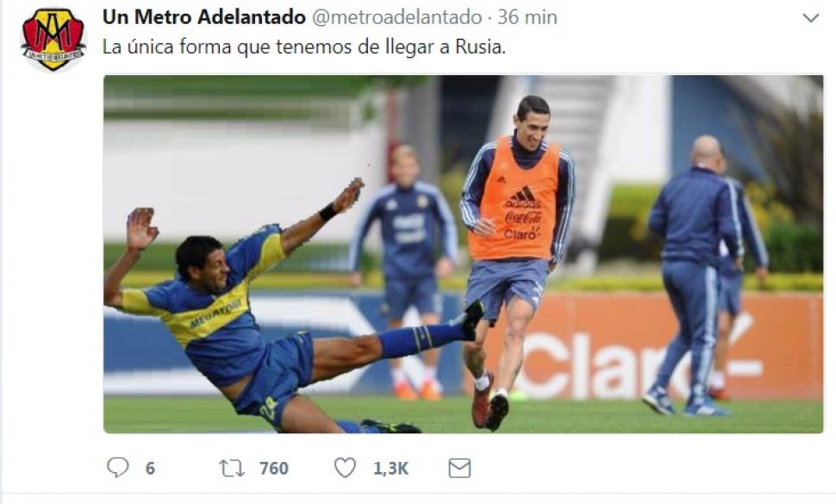This screenshot has width=836, height=504.
Task: Click the word Rusia in the tweet
Action: coord(480,47)
